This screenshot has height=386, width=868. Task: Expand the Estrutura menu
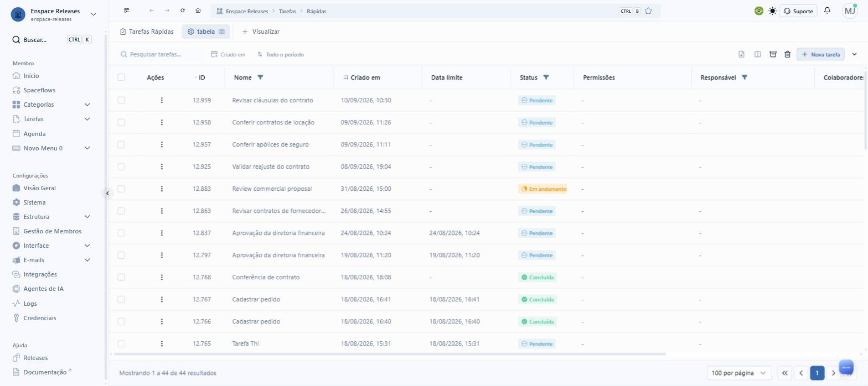87,217
